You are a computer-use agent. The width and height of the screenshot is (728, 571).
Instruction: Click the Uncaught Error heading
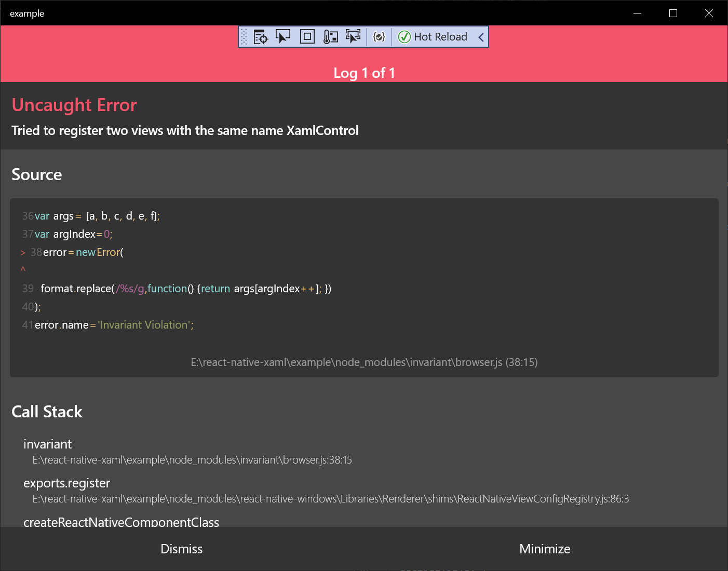coord(74,105)
